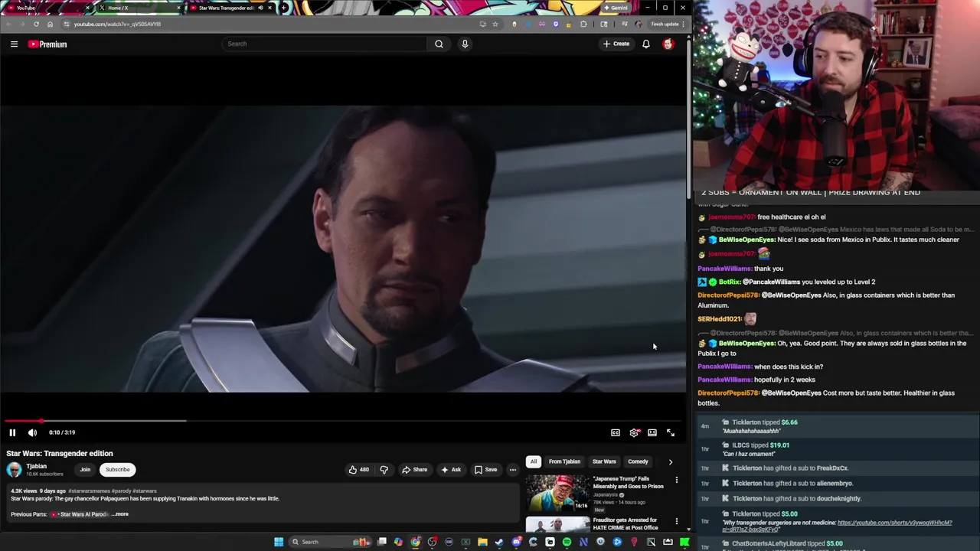The height and width of the screenshot is (551, 980).
Task: Select the Comedy filter chip
Action: click(638, 461)
